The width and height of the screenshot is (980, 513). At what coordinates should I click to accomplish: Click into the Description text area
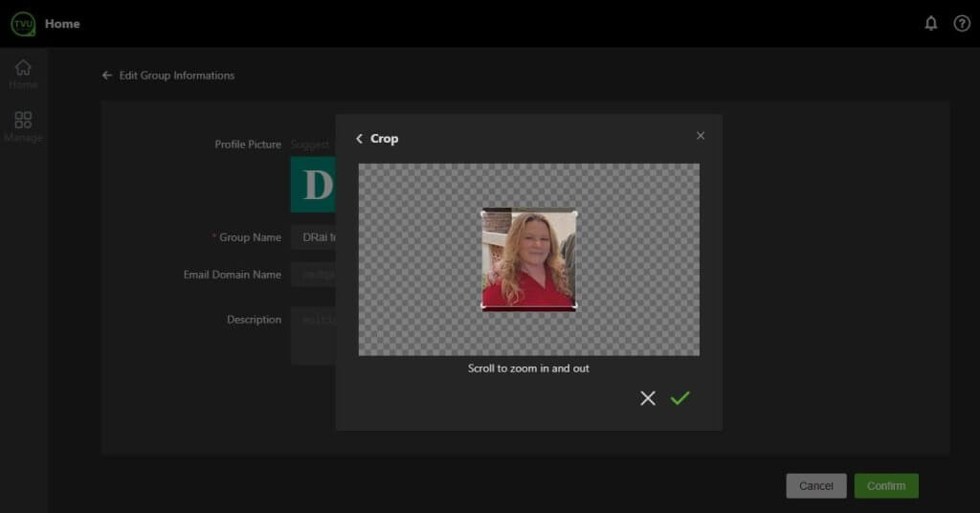click(x=313, y=335)
